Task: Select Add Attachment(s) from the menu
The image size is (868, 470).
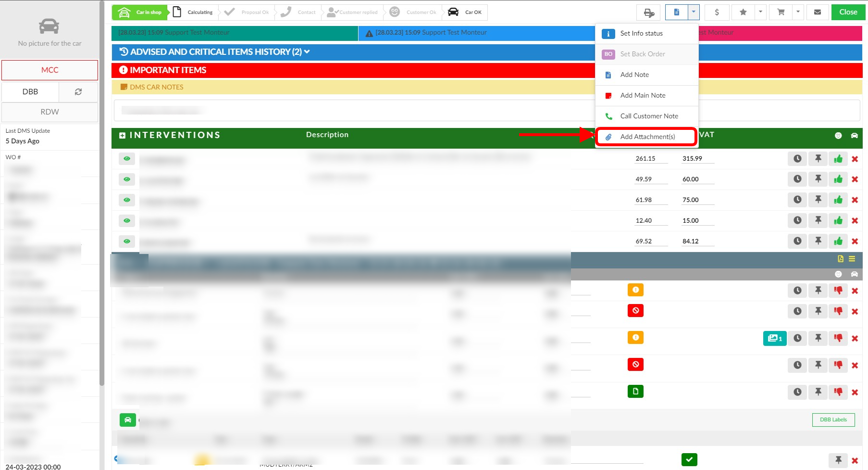Action: [647, 137]
